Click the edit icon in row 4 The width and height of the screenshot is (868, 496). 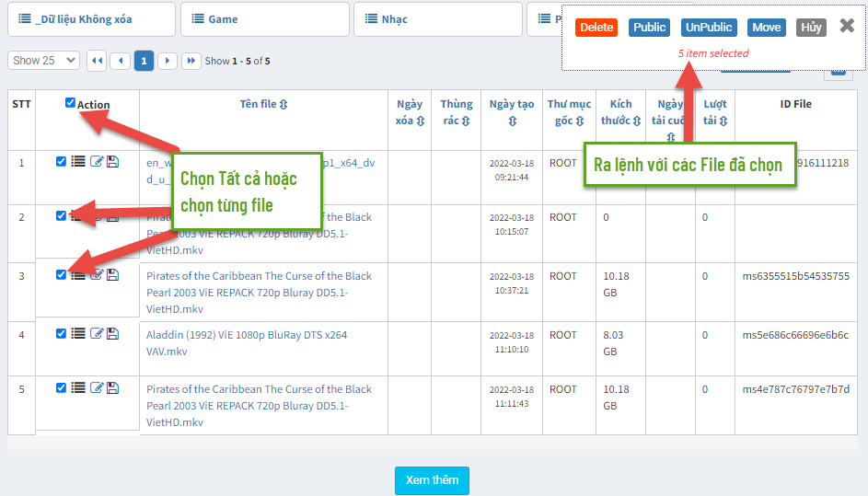pyautogui.click(x=97, y=333)
